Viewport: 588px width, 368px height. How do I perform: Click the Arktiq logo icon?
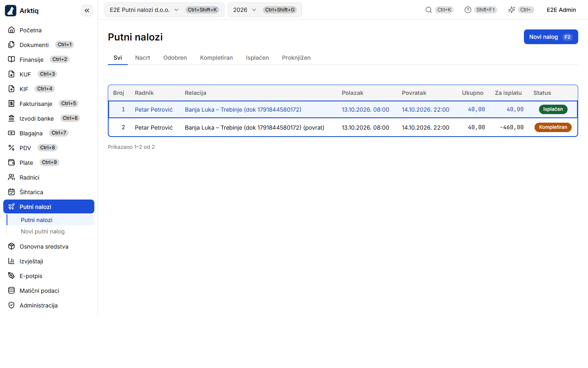(x=11, y=11)
